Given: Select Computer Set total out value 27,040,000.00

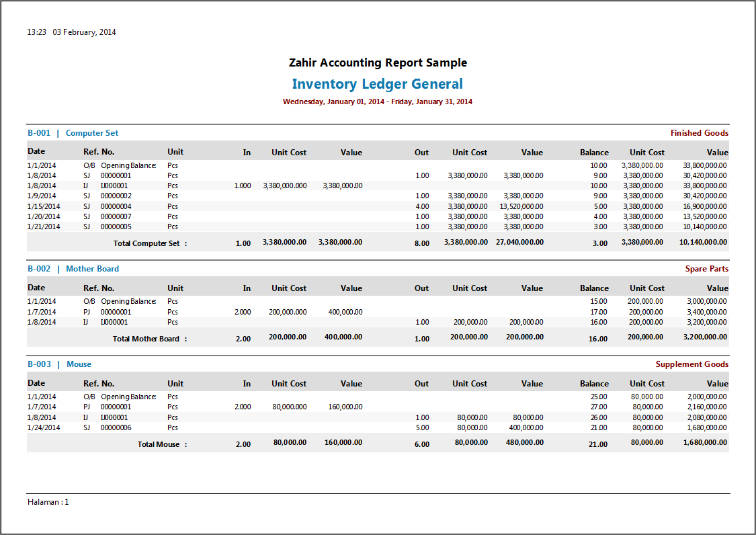Looking at the screenshot, I should click(x=519, y=242).
